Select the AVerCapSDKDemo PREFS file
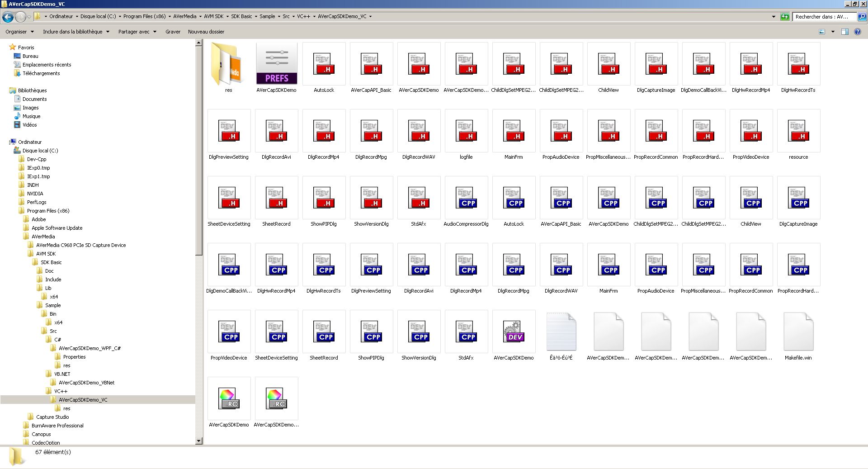The height and width of the screenshot is (469, 868). [277, 64]
